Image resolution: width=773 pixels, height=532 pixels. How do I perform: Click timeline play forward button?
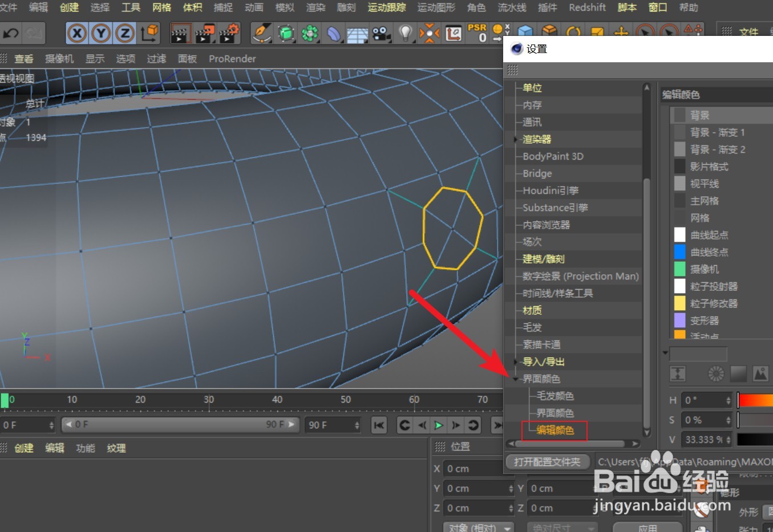pyautogui.click(x=438, y=425)
